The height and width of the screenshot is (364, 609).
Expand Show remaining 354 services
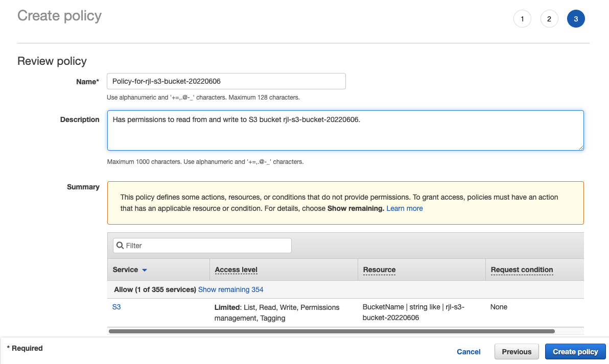(231, 289)
